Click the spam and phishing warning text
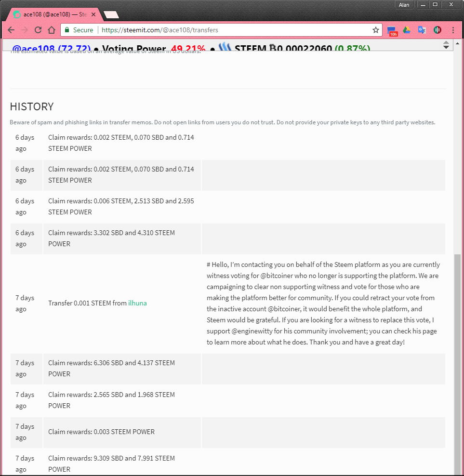Screen dimensions: 464x476 [x=222, y=122]
